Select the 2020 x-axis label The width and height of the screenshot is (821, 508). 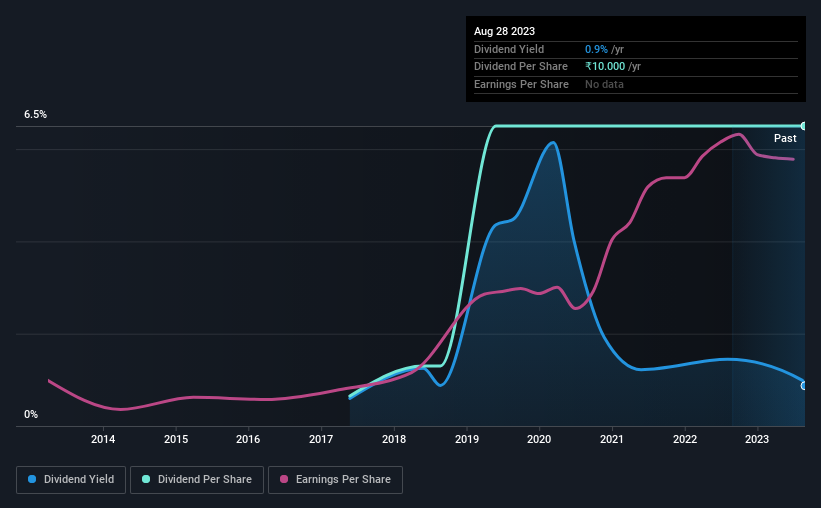coord(539,439)
